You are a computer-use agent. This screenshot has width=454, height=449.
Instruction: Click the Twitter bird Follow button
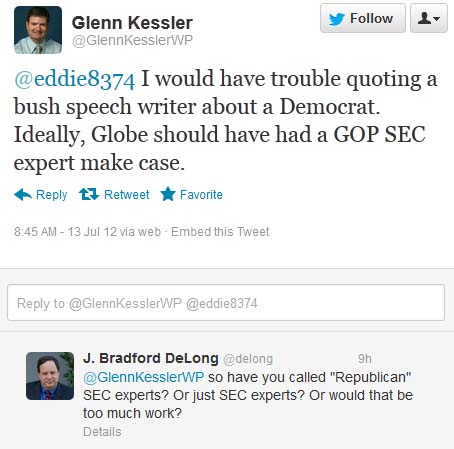[363, 18]
